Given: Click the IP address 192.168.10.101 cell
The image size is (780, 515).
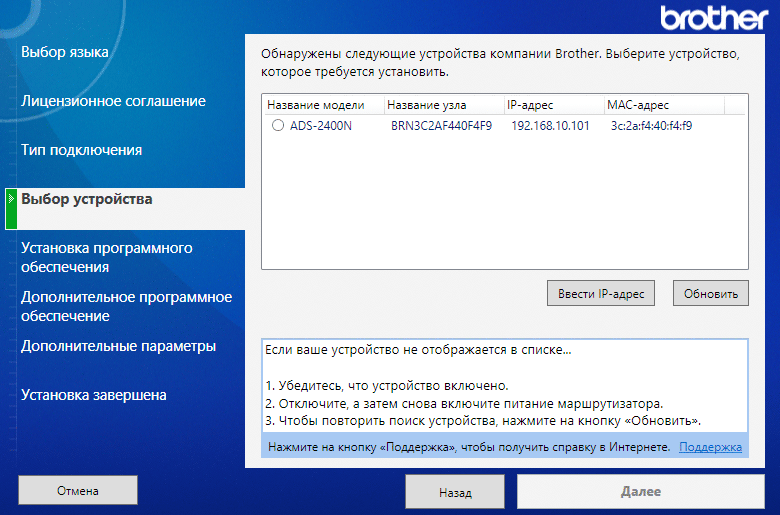Looking at the screenshot, I should coord(550,125).
